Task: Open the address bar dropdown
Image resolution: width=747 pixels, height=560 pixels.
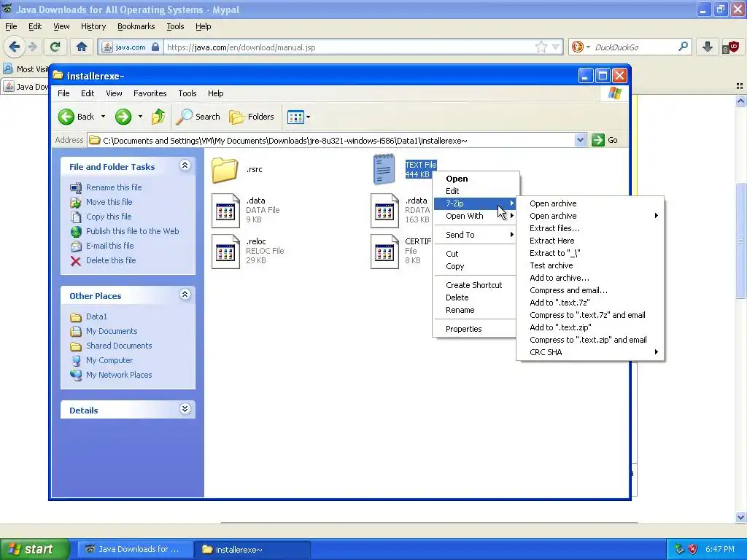Action: [x=580, y=140]
